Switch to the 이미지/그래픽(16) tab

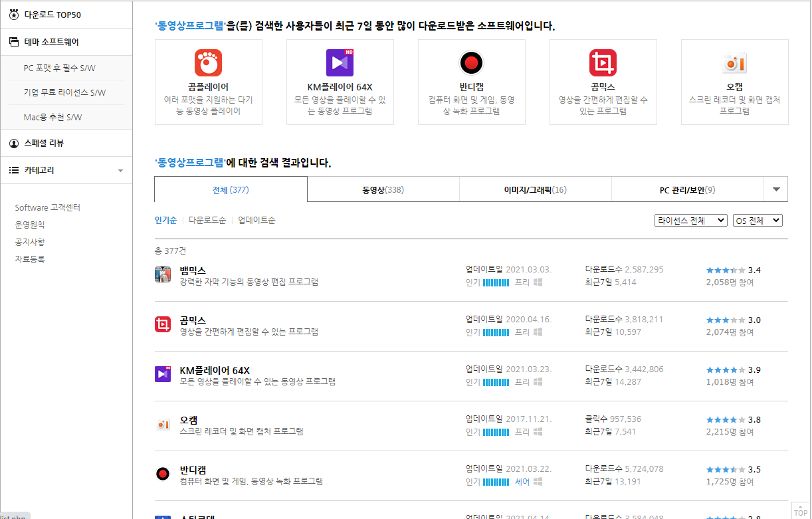(536, 189)
